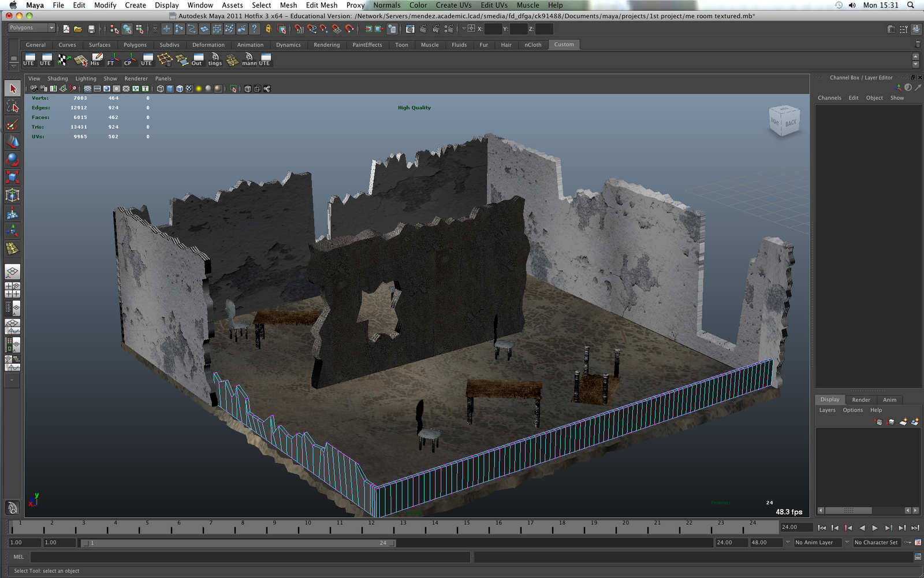
Task: Click the auto keyframe key icon
Action: [x=908, y=542]
